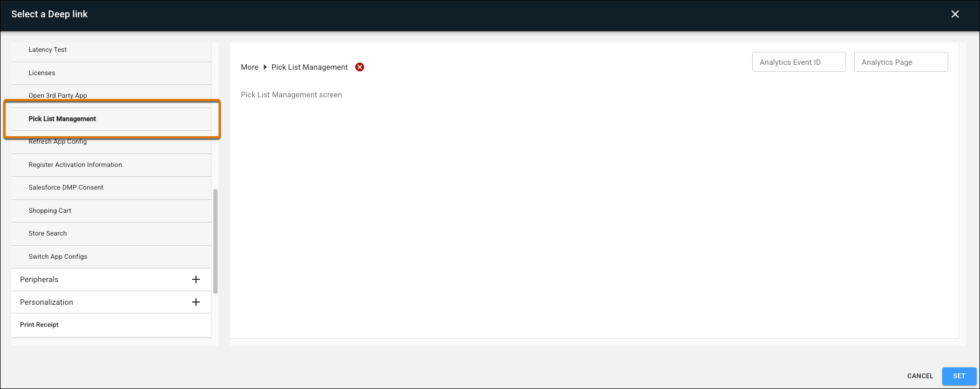Expand the Peripherals section
The image size is (980, 389).
pos(196,279)
